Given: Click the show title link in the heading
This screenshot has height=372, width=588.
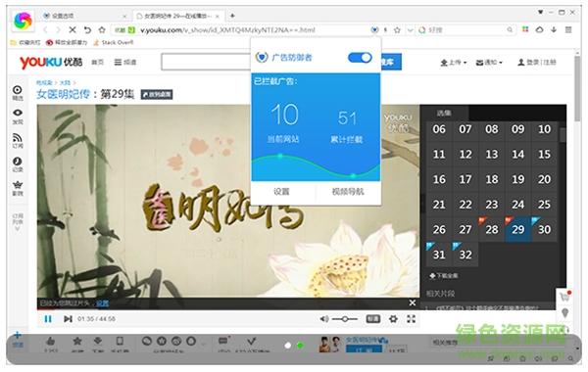Looking at the screenshot, I should 64,94.
